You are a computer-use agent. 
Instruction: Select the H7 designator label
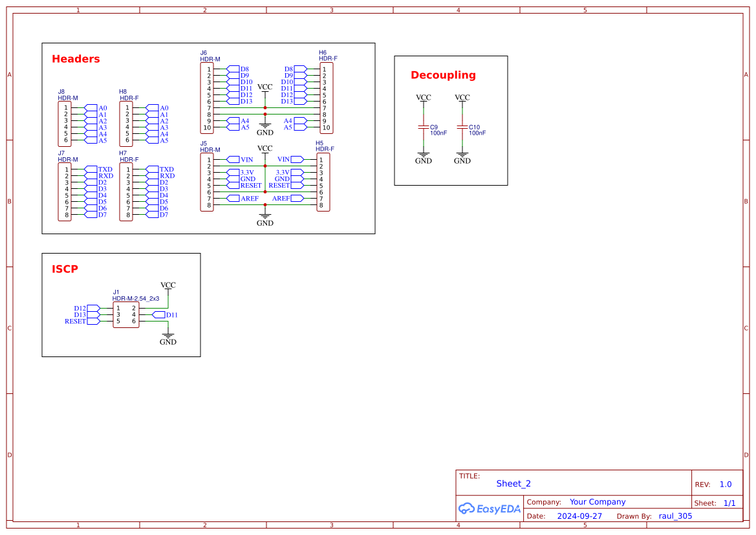[x=123, y=153]
